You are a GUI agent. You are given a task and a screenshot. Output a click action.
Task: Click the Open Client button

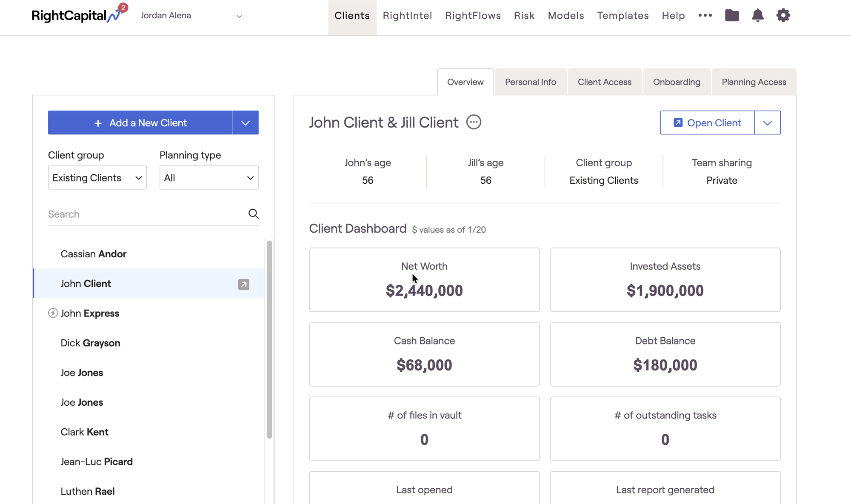707,123
